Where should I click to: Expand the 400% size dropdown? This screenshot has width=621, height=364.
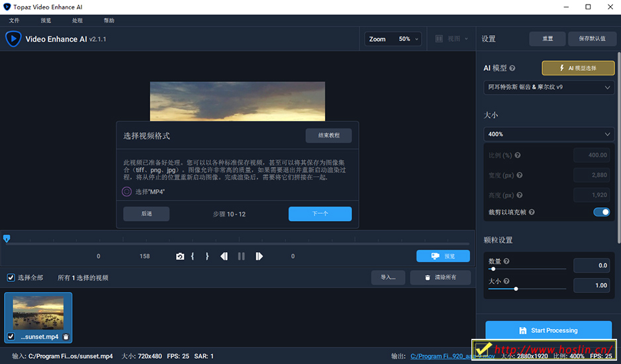549,134
